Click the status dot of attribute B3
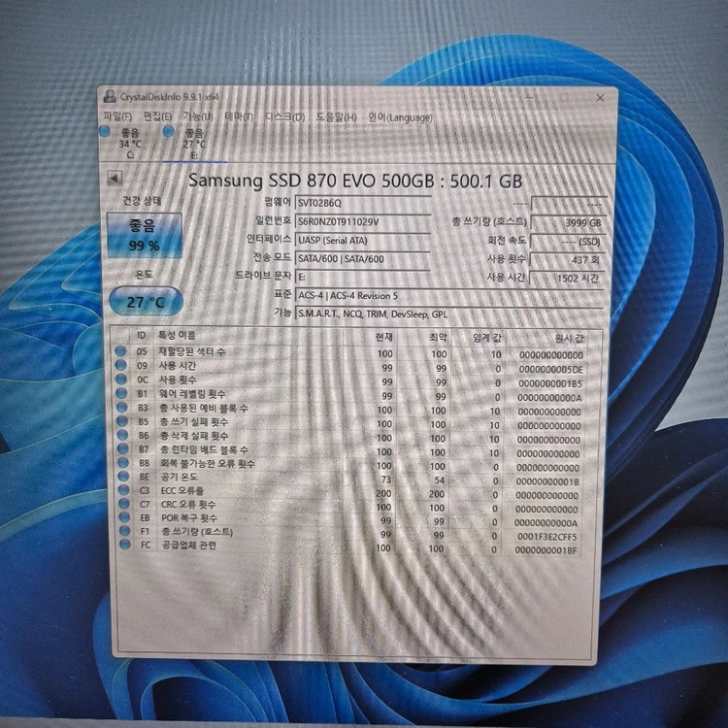The width and height of the screenshot is (728, 728). (x=122, y=407)
